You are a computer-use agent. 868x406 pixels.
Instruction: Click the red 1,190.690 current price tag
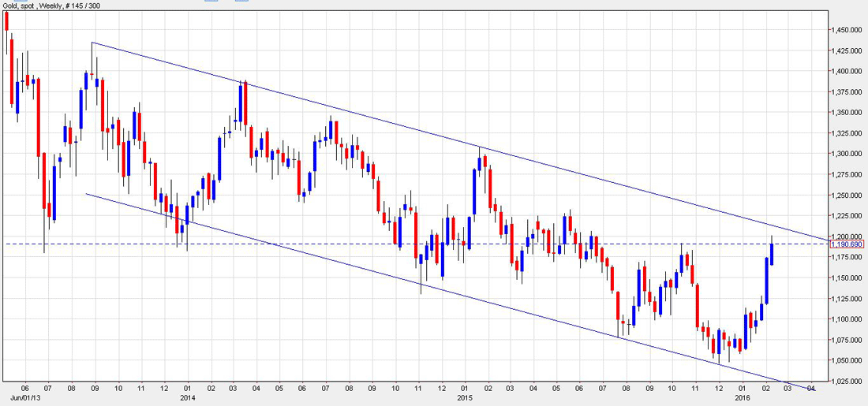click(847, 244)
